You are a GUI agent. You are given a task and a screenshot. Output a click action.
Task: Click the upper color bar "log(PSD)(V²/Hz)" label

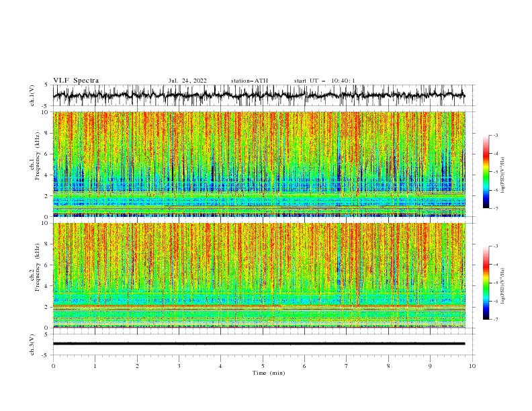[502, 175]
